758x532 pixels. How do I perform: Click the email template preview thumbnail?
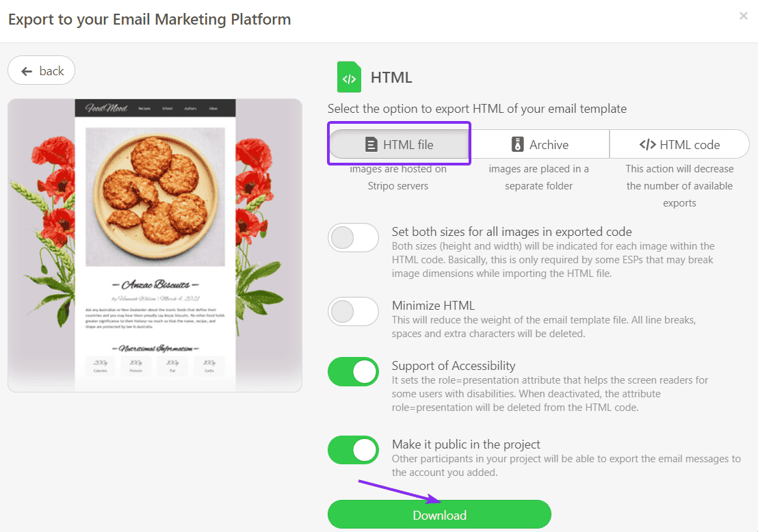coord(155,245)
